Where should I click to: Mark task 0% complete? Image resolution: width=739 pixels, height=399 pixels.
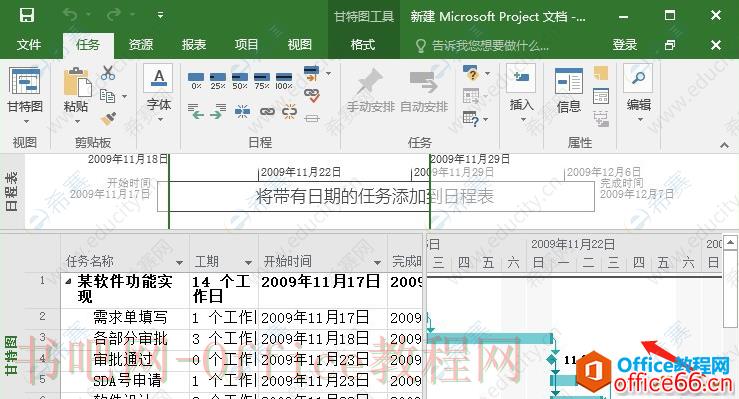tap(196, 81)
